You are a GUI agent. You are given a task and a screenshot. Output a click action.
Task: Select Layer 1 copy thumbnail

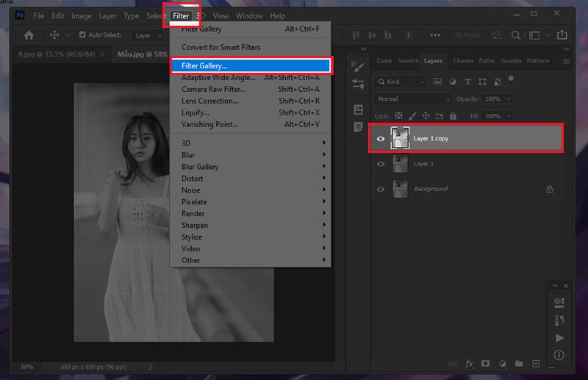tap(400, 138)
